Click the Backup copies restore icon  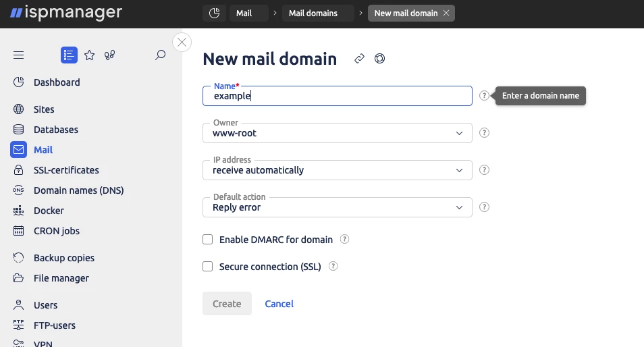pos(18,258)
